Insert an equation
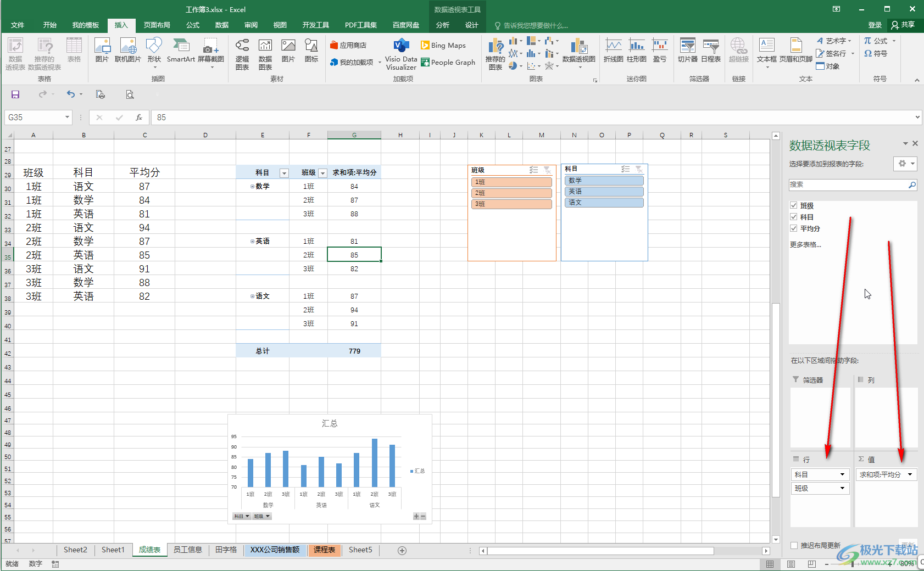Screen dimensions: 924x571 pyautogui.click(x=876, y=41)
